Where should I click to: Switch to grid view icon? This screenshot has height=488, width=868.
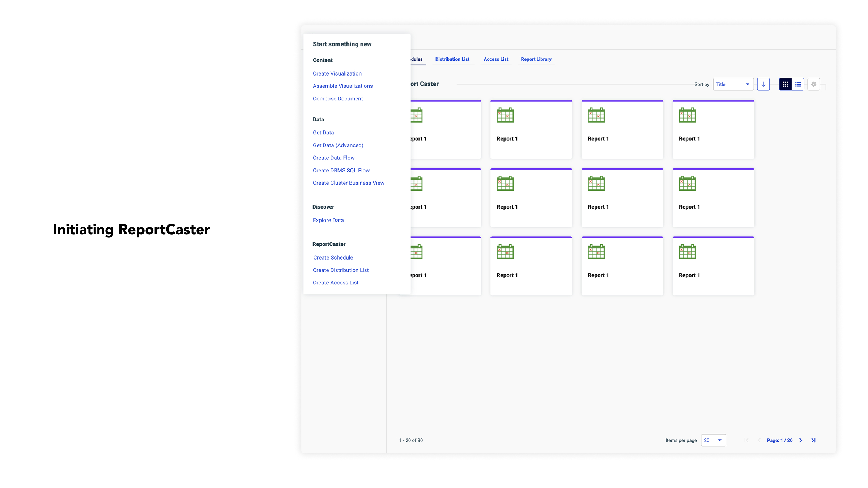click(x=785, y=84)
